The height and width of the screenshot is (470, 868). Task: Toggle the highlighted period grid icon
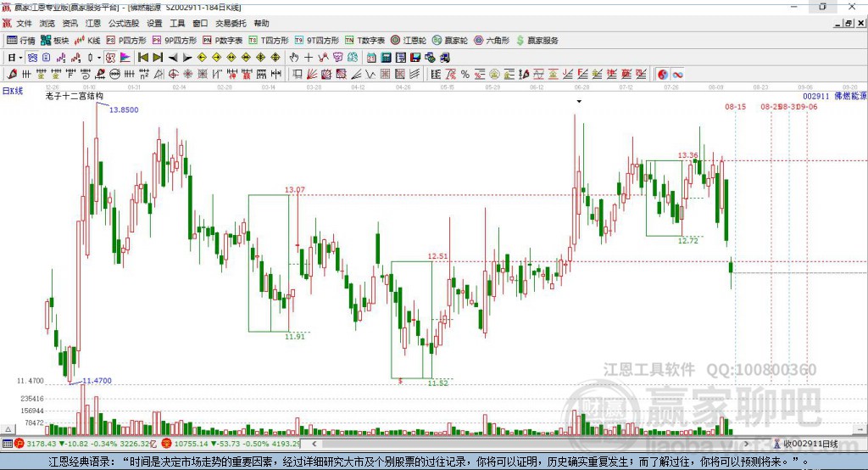pos(110,58)
